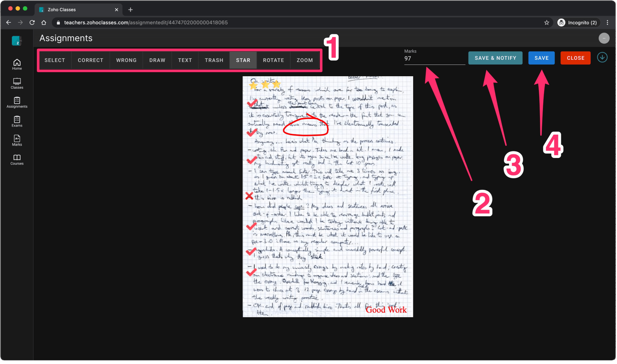Screen dimensions: 617x364
Task: Open the Courses sidebar icon
Action: (17, 160)
